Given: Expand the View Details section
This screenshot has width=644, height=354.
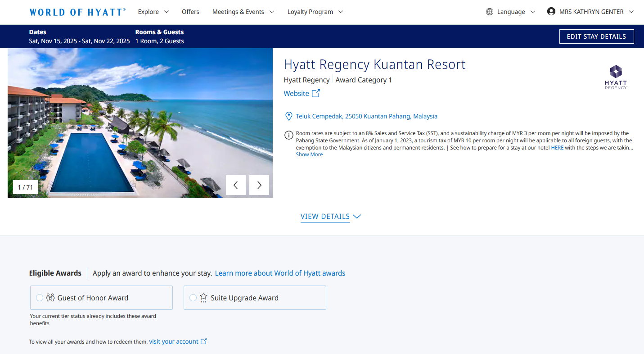Looking at the screenshot, I should pyautogui.click(x=331, y=217).
